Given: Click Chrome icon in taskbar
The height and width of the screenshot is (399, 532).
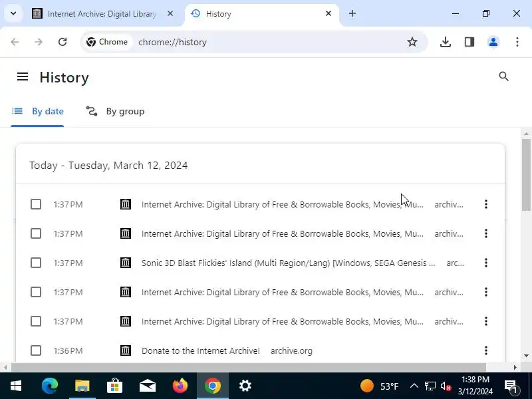Looking at the screenshot, I should tap(213, 386).
